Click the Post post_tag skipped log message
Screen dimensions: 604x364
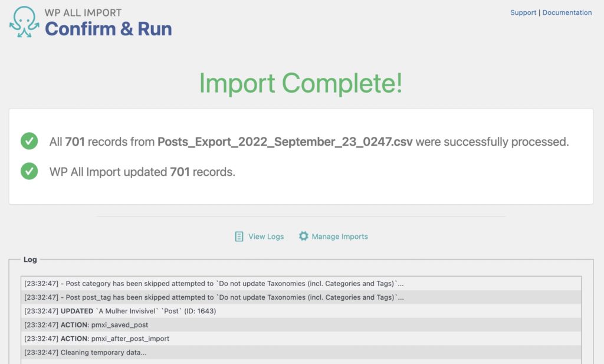click(147, 297)
